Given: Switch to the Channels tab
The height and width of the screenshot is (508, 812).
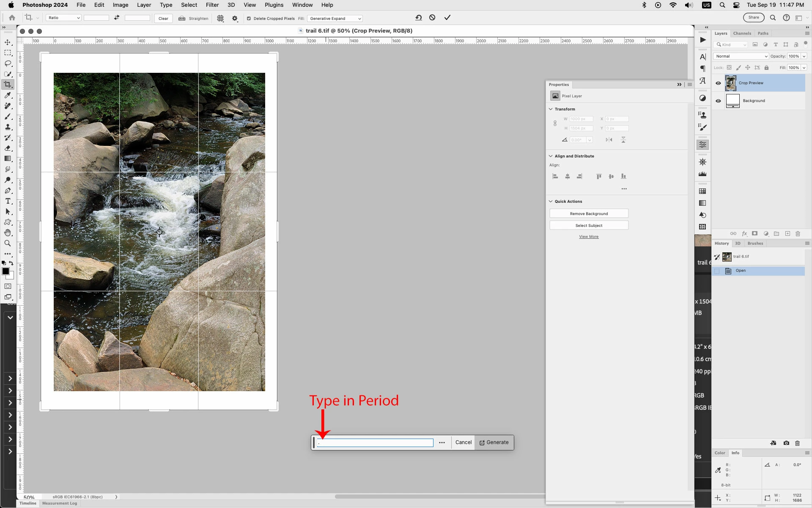Looking at the screenshot, I should tap(742, 33).
